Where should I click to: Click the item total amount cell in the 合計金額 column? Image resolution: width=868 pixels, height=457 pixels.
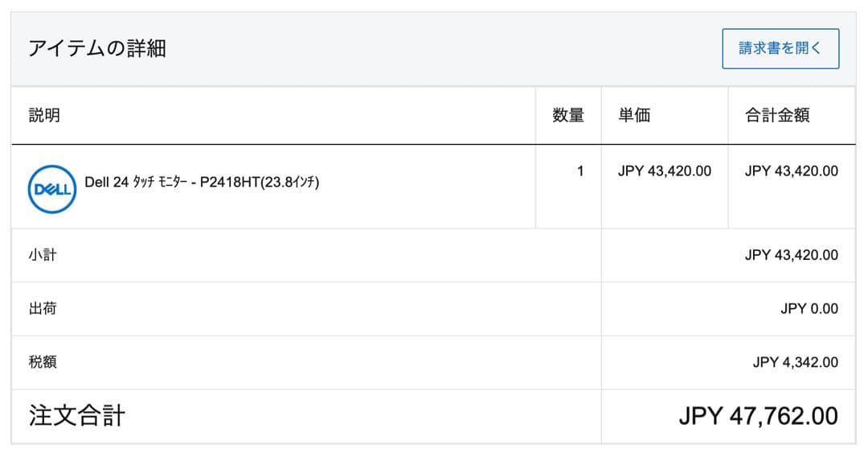(x=792, y=171)
